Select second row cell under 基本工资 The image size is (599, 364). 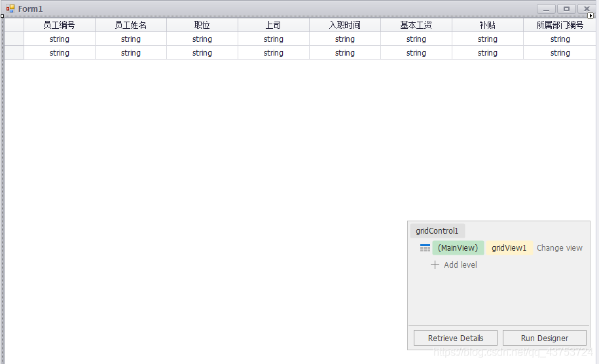coord(416,53)
